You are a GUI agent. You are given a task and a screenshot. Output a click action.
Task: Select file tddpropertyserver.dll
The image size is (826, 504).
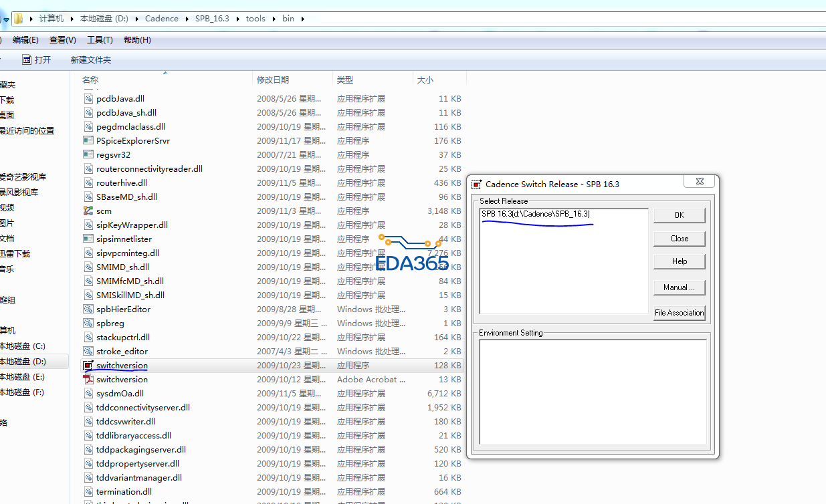(138, 463)
